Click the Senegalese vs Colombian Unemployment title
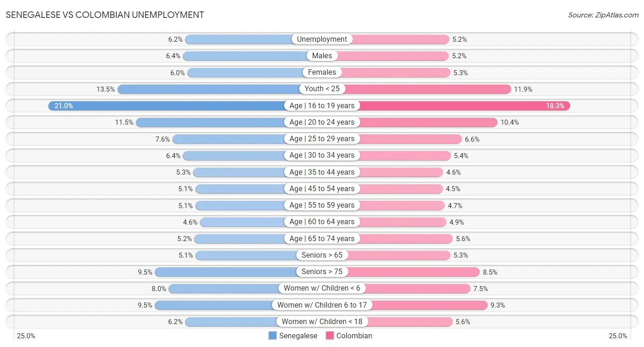Screen dimensions: 644x347 [x=105, y=15]
